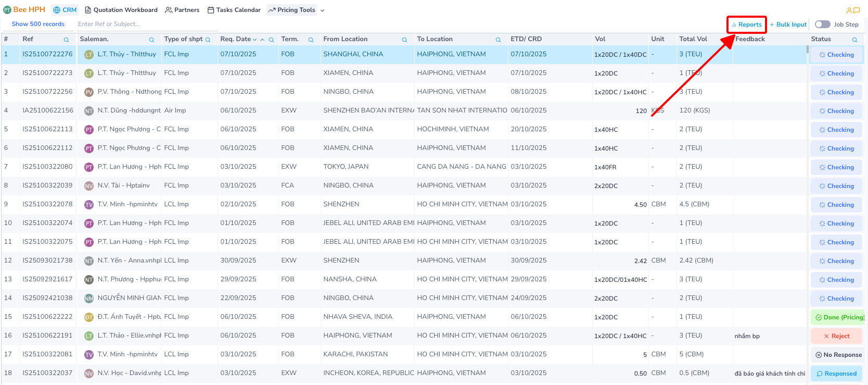Sort Req. Date column ascending arrow
The width and height of the screenshot is (868, 385).
(263, 40)
